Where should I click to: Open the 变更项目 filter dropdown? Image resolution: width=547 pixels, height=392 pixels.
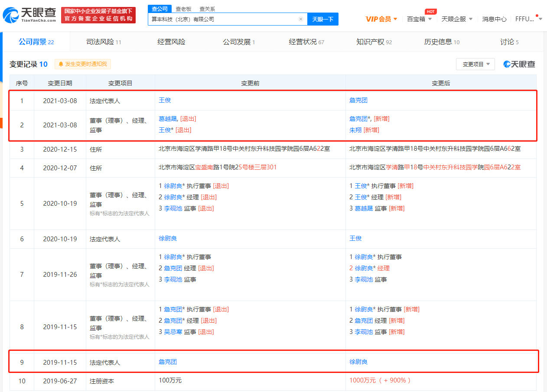point(475,64)
